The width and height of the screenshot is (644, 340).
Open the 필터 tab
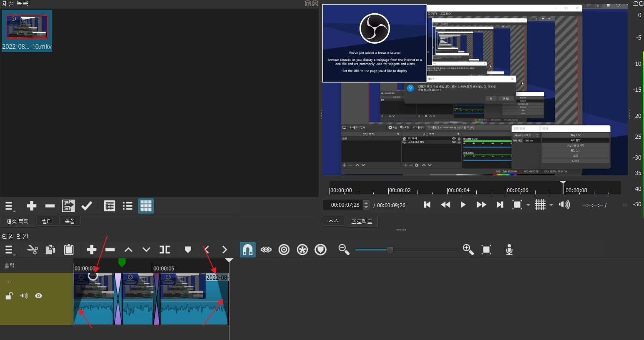[x=47, y=221]
